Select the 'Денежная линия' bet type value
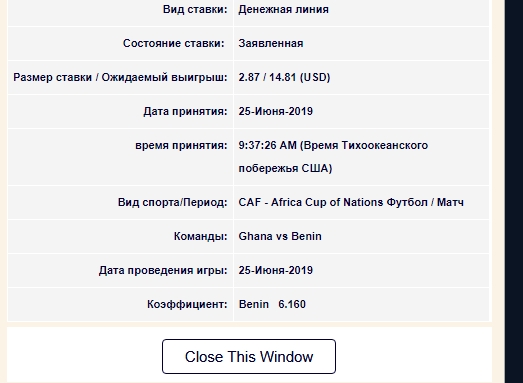This screenshot has height=383, width=523. 284,9
